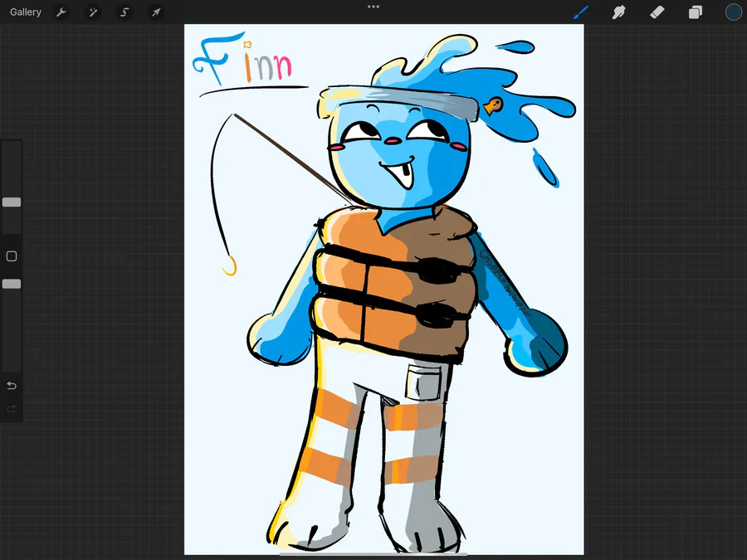The width and height of the screenshot is (747, 560).
Task: Open the Actions wrench menu
Action: [61, 12]
